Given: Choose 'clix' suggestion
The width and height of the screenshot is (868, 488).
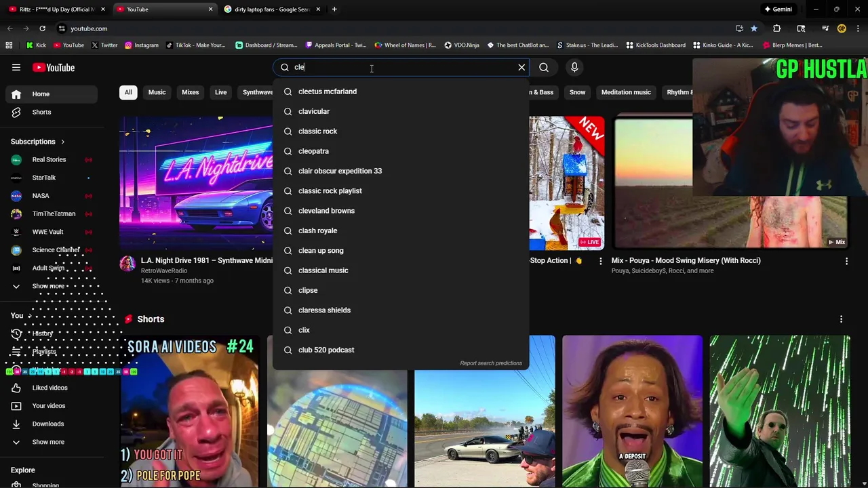Looking at the screenshot, I should [x=401, y=330].
